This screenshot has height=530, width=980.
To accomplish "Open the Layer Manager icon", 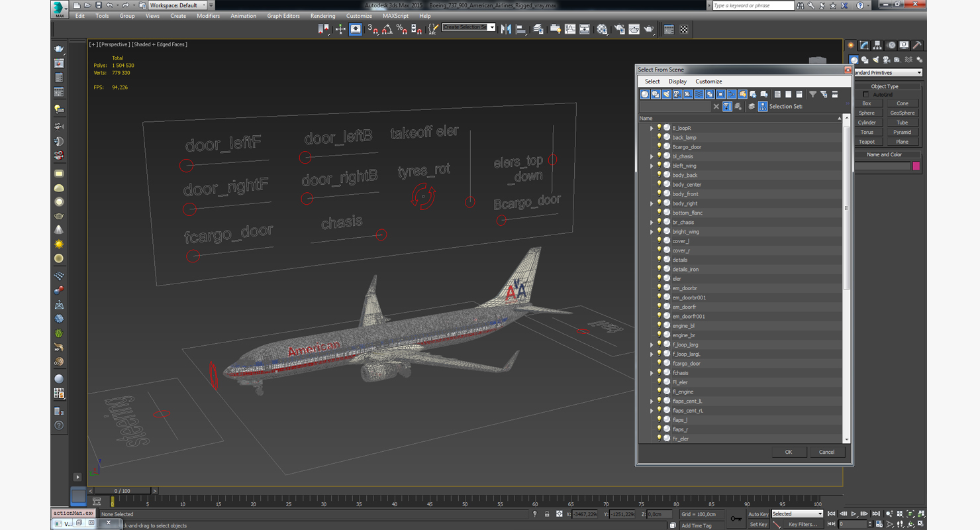I will click(x=538, y=29).
